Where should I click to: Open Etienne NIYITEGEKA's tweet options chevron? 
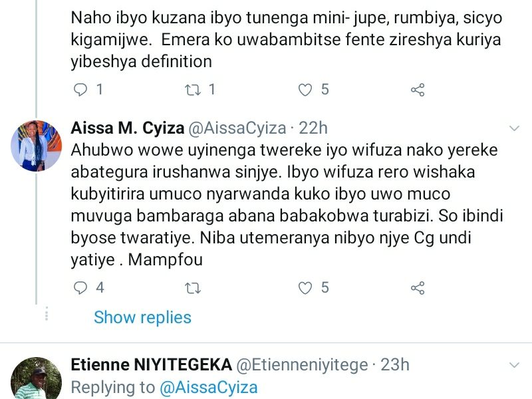click(x=514, y=365)
